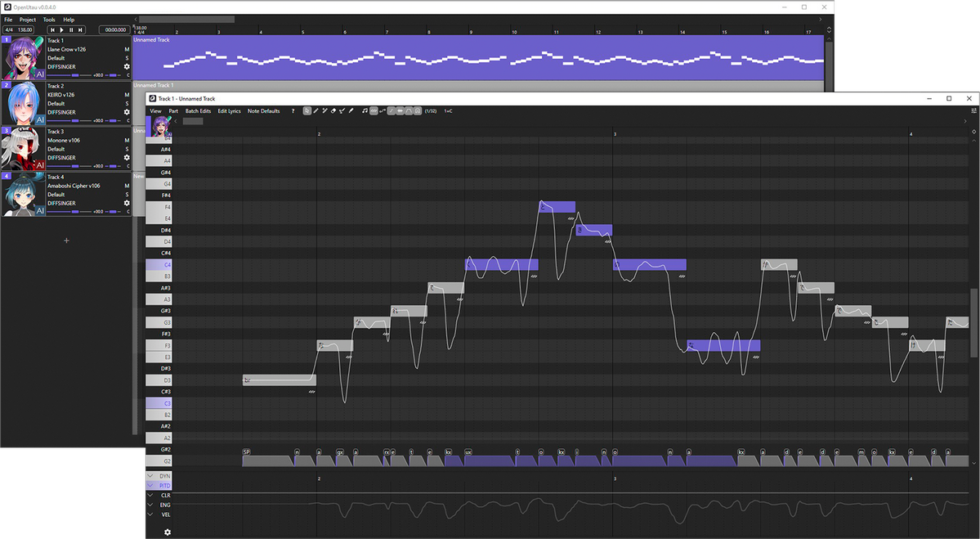Expand the DYN expression dropdown
980x539 pixels.
tap(150, 476)
